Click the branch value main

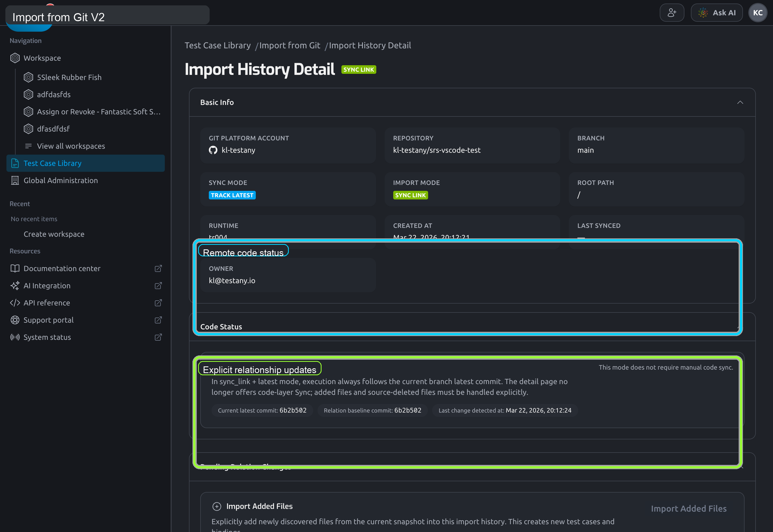point(585,150)
